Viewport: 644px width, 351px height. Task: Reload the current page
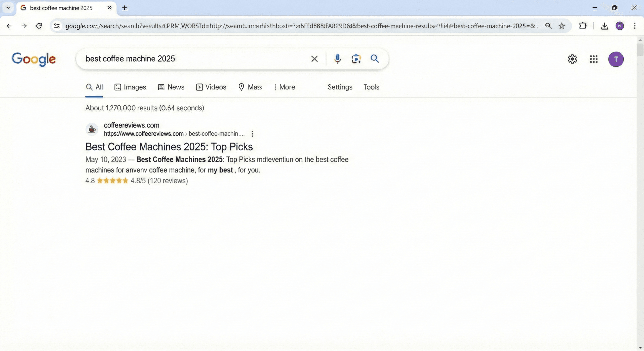tap(39, 26)
